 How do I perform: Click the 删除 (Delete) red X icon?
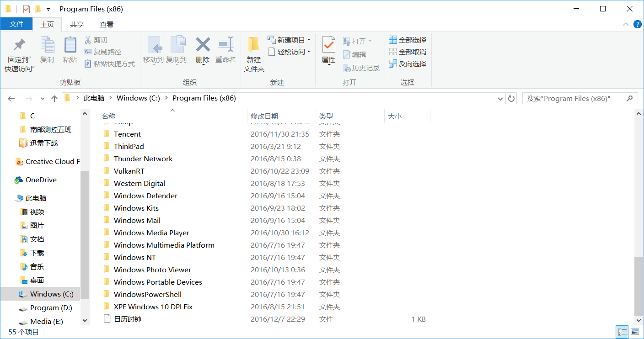203,45
